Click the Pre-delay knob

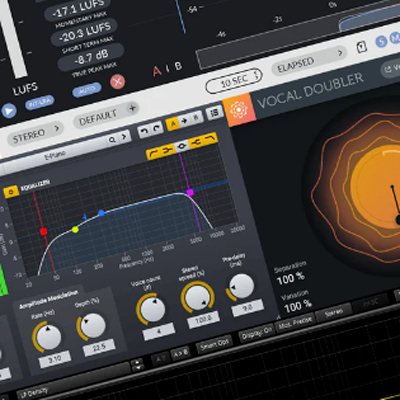tap(241, 287)
